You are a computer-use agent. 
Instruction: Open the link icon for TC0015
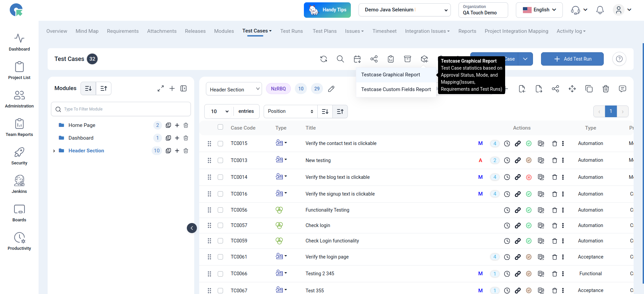pos(518,143)
